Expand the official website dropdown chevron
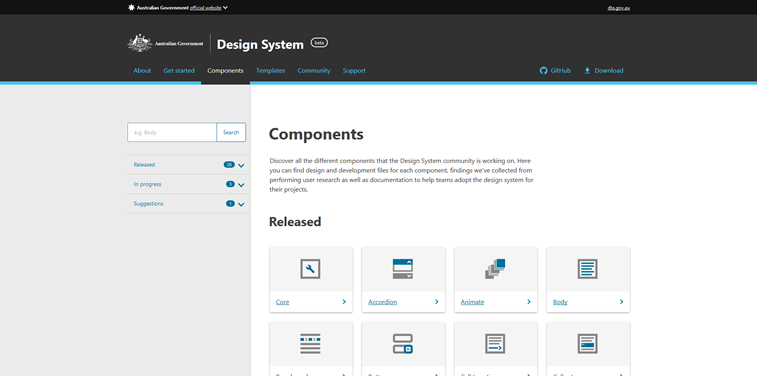 pos(226,7)
